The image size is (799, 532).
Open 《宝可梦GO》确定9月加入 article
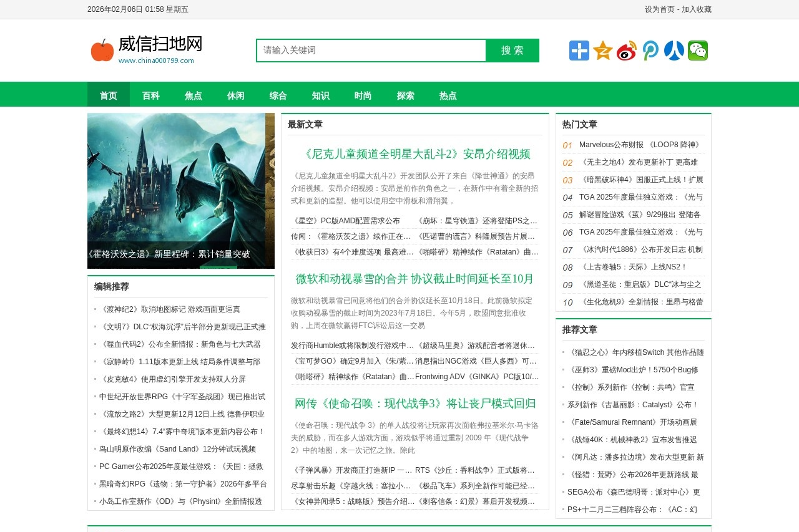pos(353,361)
